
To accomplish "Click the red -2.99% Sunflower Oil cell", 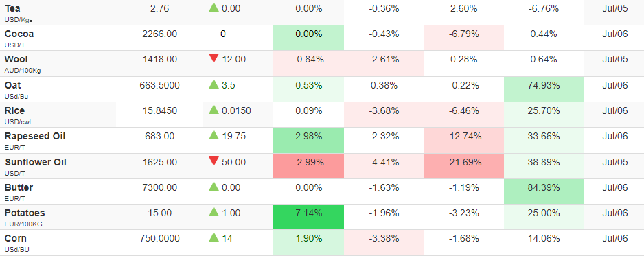I will pos(308,165).
